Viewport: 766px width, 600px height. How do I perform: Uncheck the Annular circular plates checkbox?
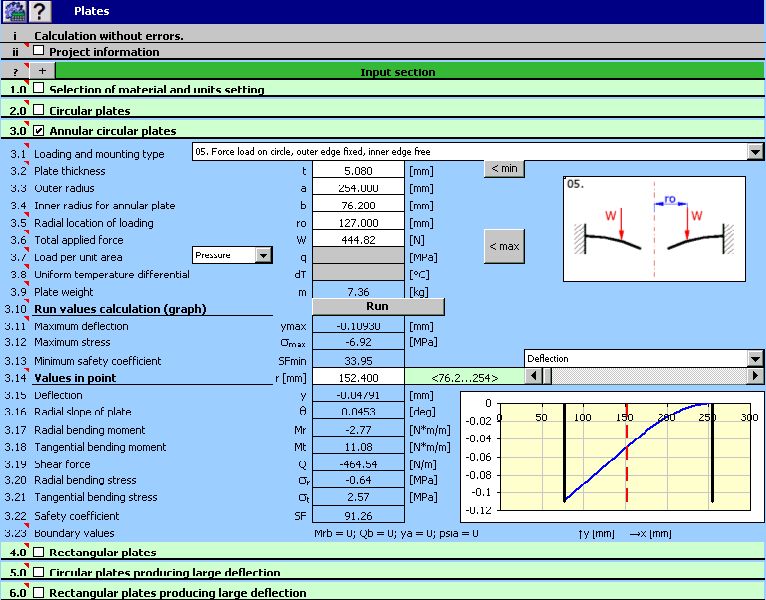coord(39,130)
